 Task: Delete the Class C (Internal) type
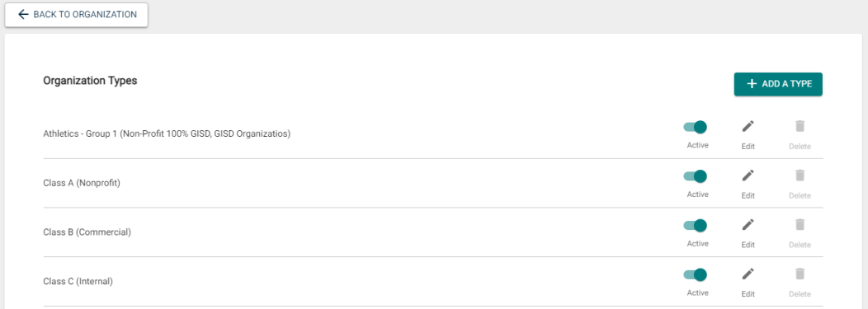(800, 274)
